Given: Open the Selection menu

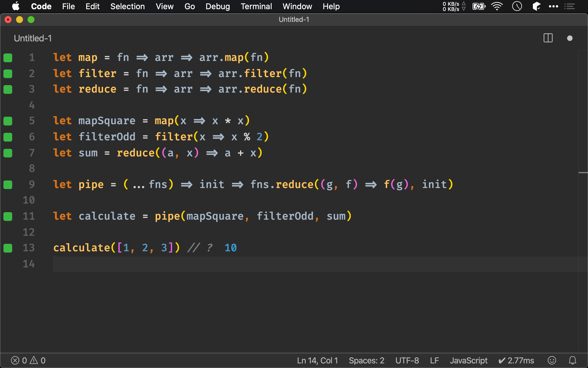Looking at the screenshot, I should [127, 6].
